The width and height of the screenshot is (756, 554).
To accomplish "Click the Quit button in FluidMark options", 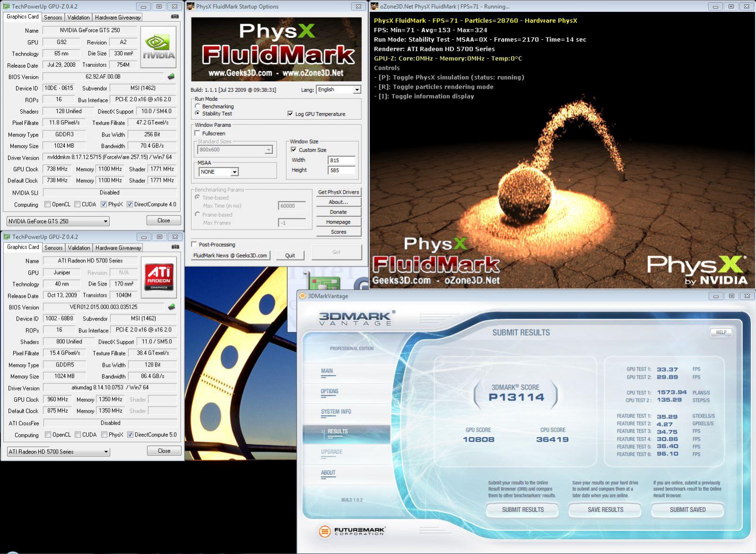I will [290, 255].
